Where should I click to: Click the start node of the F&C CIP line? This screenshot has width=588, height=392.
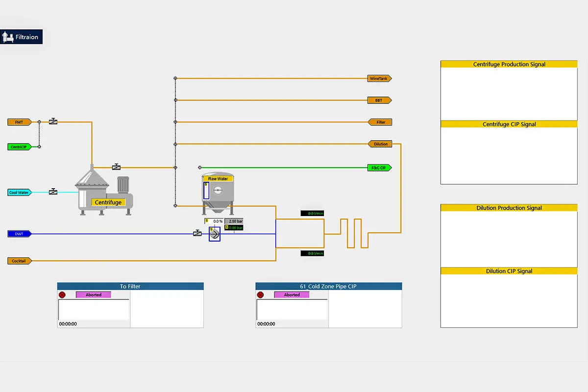pos(199,168)
